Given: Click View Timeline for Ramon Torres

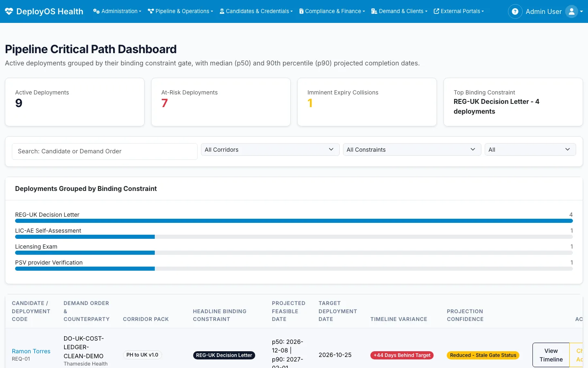Looking at the screenshot, I should 551,355.
